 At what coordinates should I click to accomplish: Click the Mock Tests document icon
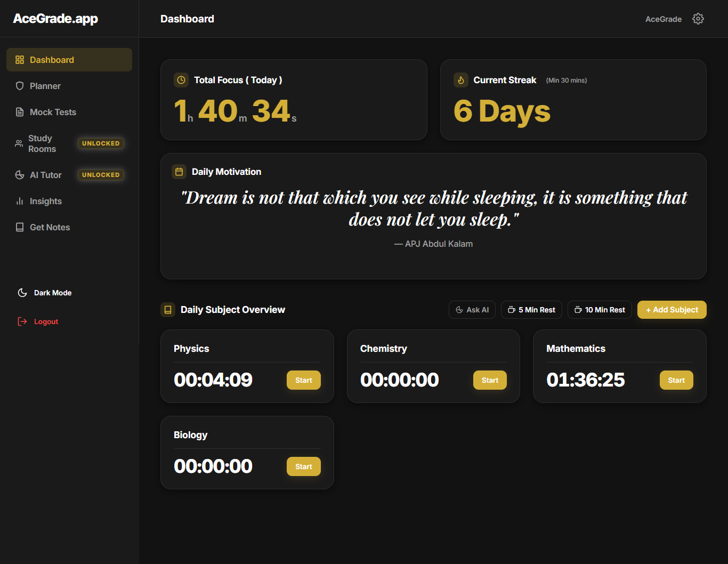pyautogui.click(x=20, y=112)
